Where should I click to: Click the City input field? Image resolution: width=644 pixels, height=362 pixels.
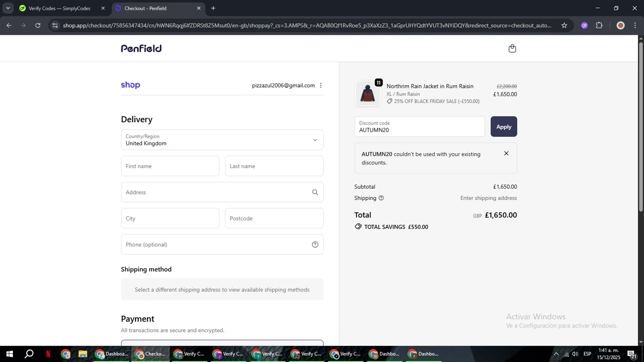(x=170, y=218)
